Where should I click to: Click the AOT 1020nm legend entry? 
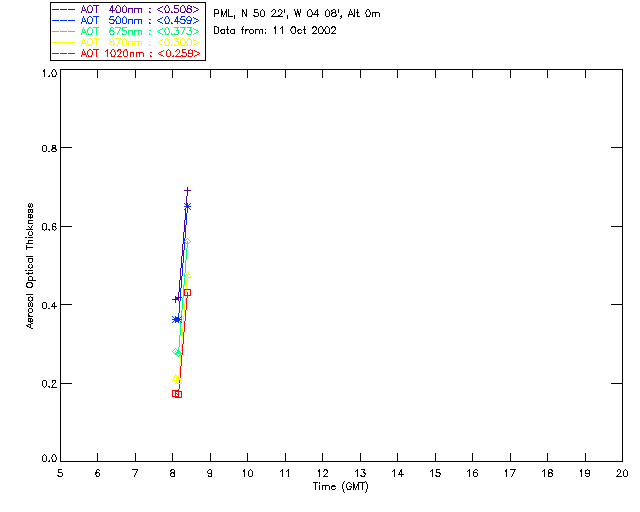pos(126,53)
